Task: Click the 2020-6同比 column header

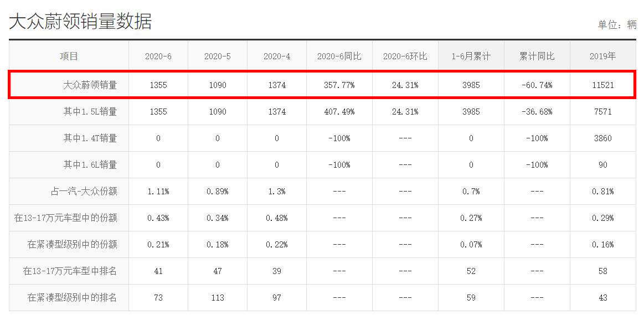Action: 339,56
